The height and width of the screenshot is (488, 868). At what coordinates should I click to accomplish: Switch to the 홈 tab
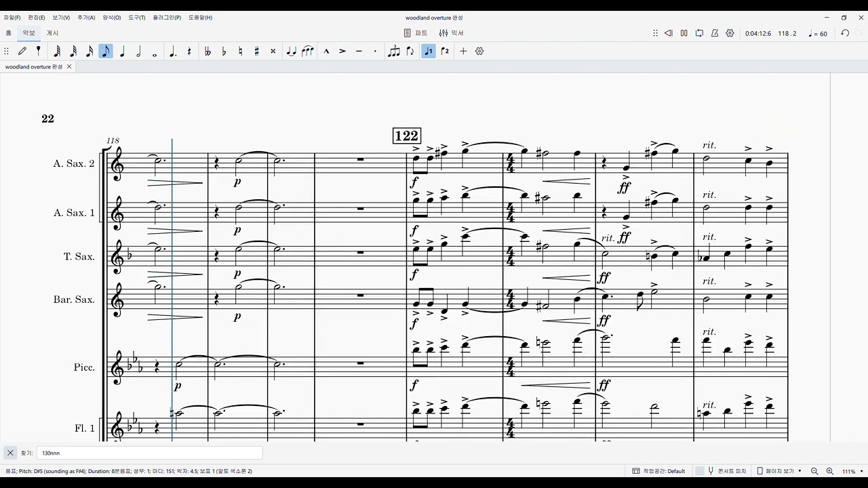[9, 33]
